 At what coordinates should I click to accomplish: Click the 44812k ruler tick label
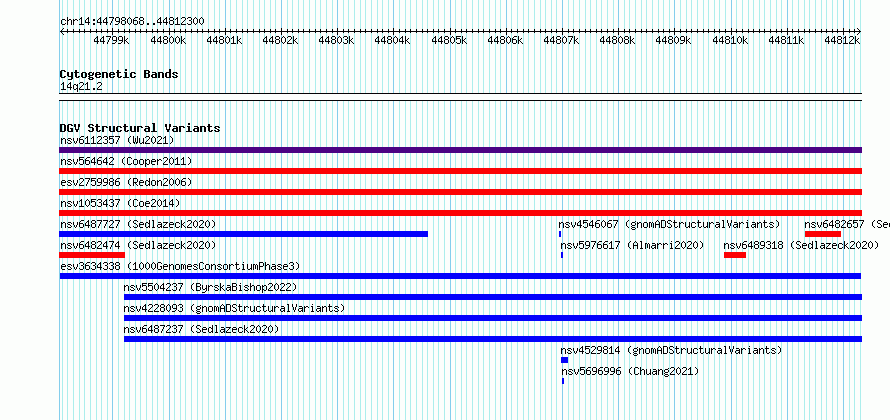pos(842,40)
